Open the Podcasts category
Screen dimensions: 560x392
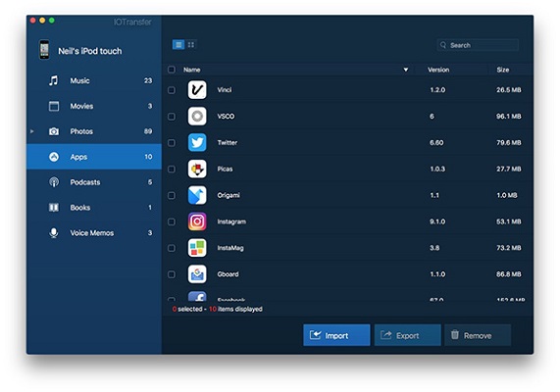[94, 182]
